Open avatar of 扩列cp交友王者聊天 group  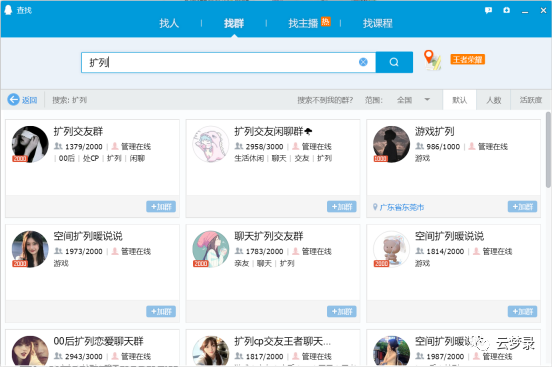211,351
